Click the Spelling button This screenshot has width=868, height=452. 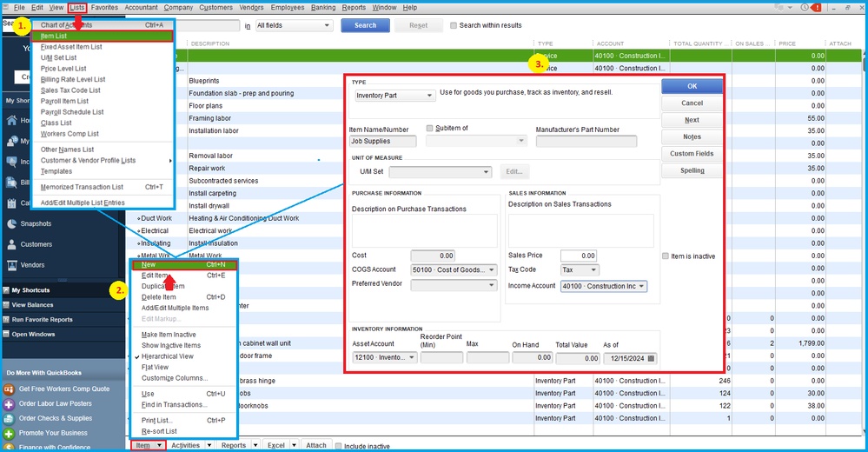pyautogui.click(x=692, y=170)
